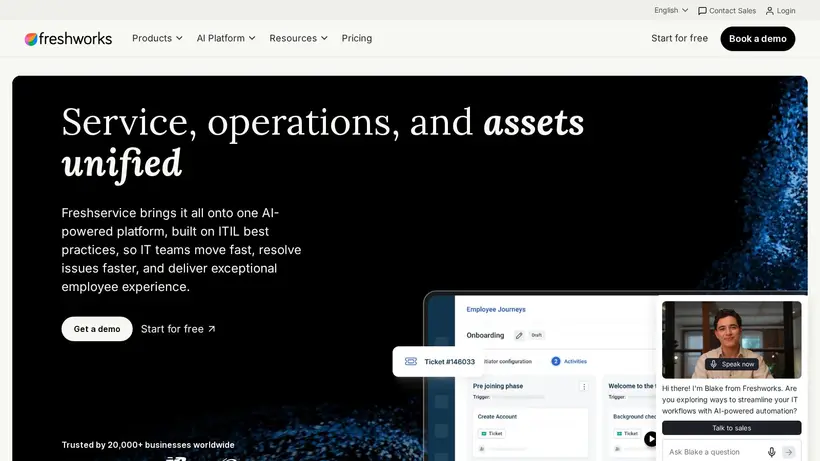Image resolution: width=820 pixels, height=461 pixels.
Task: Click the microphone icon in chat input
Action: [x=771, y=452]
